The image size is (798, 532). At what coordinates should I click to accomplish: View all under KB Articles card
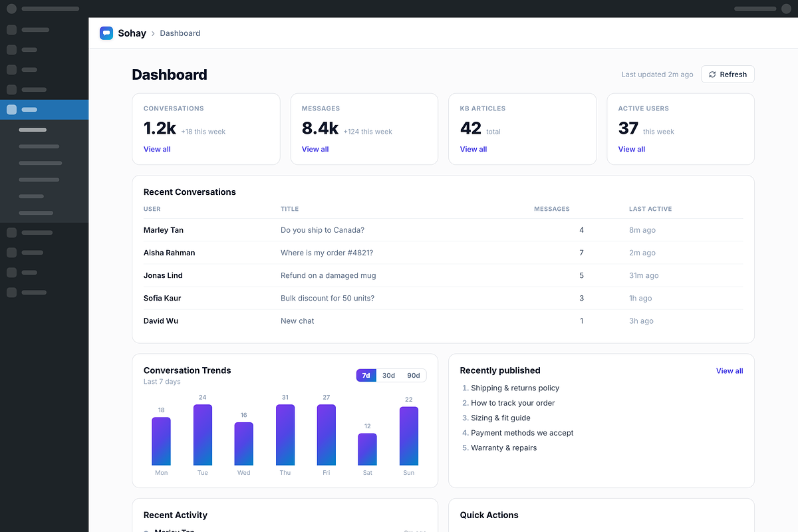473,149
